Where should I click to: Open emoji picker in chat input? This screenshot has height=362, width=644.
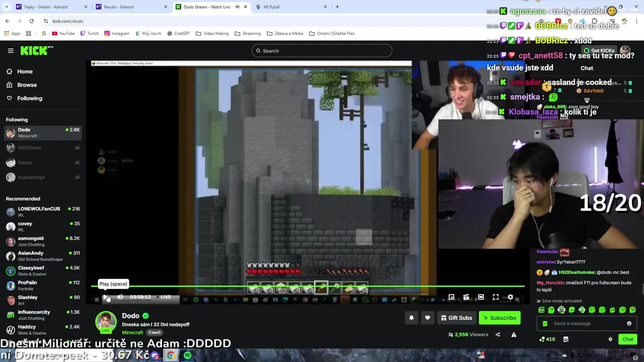[x=629, y=323]
